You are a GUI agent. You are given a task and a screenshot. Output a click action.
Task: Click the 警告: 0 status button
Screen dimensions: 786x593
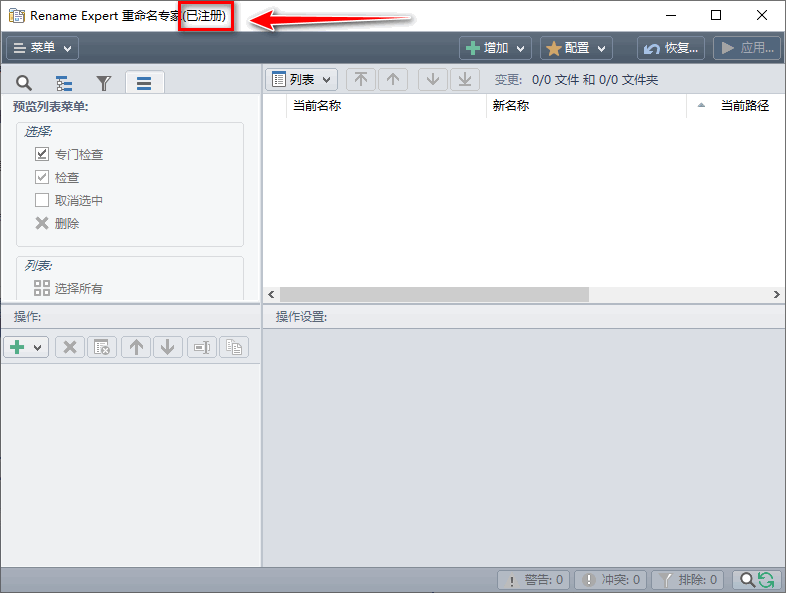pyautogui.click(x=533, y=580)
